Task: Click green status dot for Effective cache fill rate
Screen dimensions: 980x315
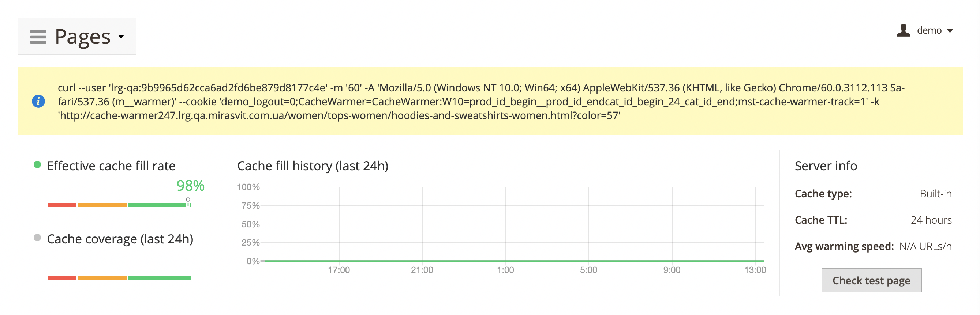Action: [x=37, y=164]
